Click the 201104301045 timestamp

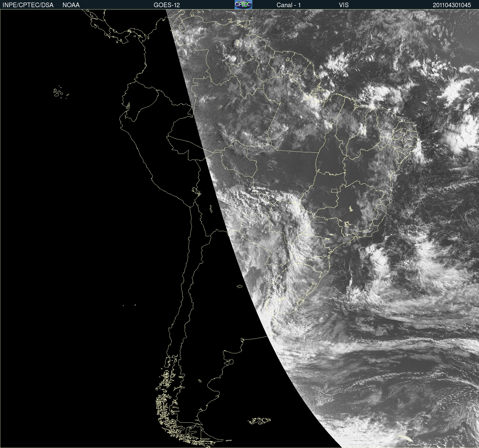[452, 5]
